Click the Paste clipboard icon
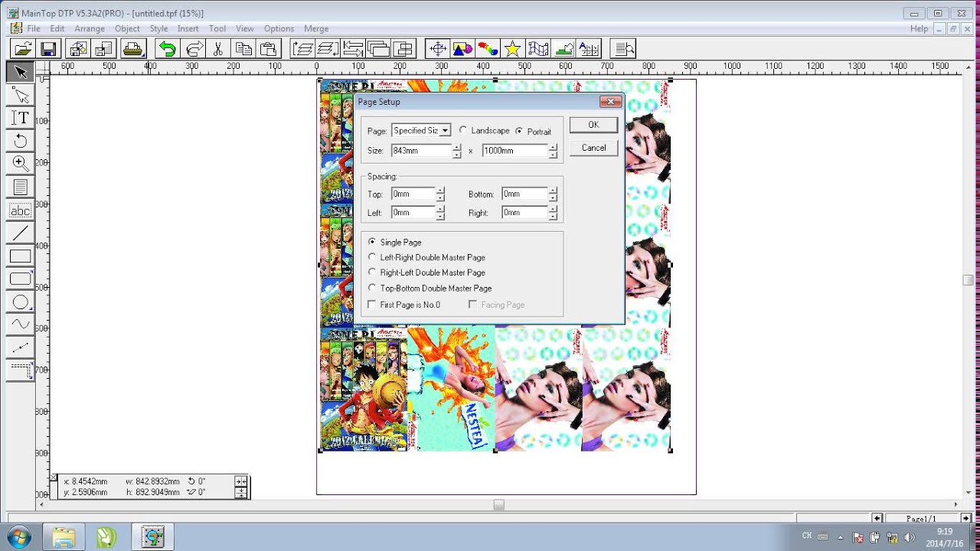Viewport: 980px width, 551px height. pyautogui.click(x=268, y=49)
